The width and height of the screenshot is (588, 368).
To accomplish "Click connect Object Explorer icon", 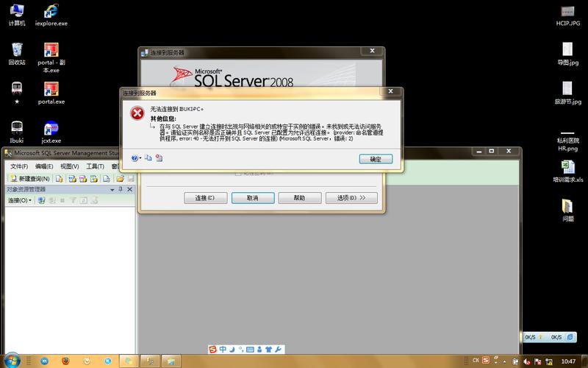I will coord(41,200).
